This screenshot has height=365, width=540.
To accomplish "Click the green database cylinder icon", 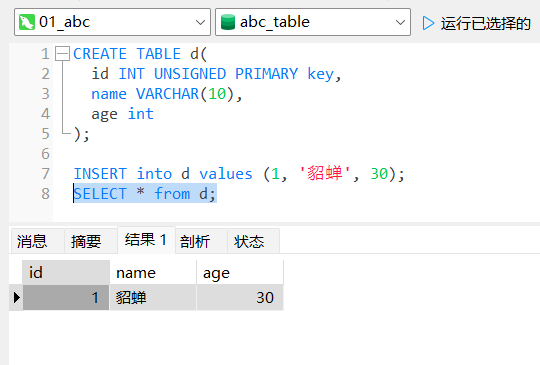I will pyautogui.click(x=228, y=22).
